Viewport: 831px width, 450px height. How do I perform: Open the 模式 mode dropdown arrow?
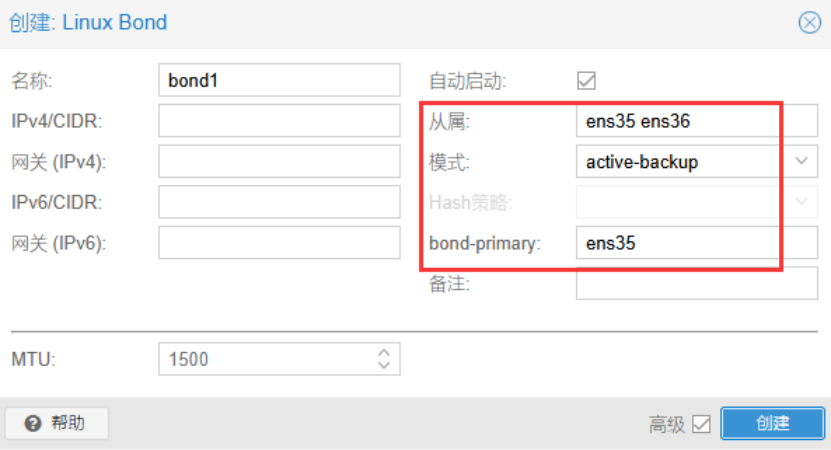(x=802, y=161)
